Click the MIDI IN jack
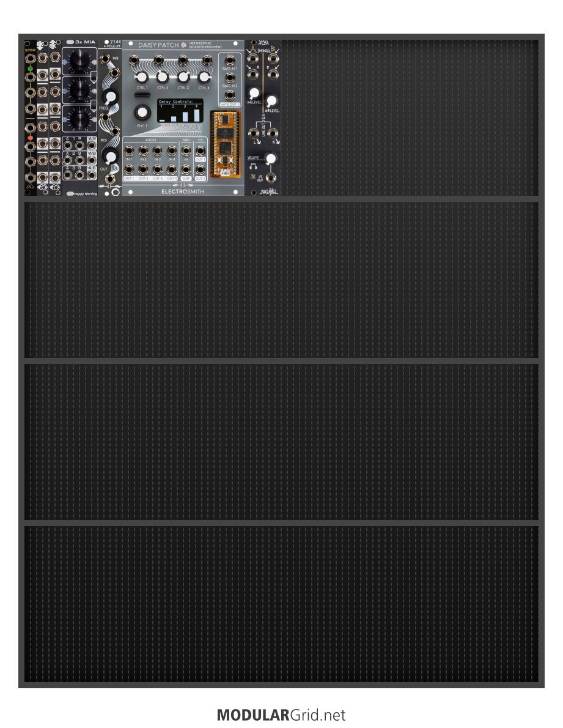 [186, 150]
